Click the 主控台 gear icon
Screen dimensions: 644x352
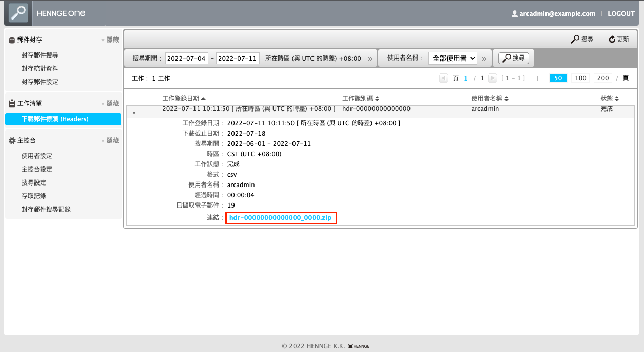[x=12, y=140]
